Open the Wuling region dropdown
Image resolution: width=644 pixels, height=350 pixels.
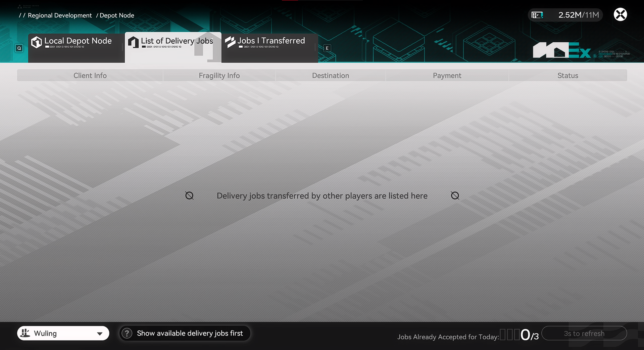click(x=63, y=333)
